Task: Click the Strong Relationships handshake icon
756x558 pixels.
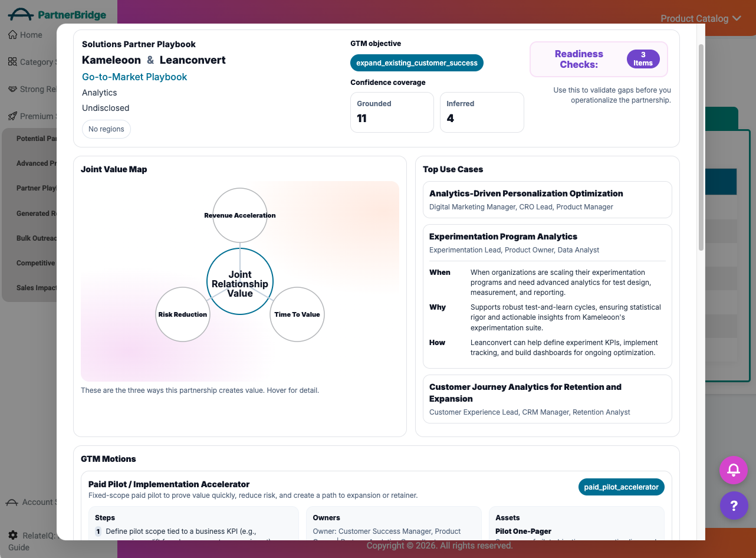Action: (12, 89)
